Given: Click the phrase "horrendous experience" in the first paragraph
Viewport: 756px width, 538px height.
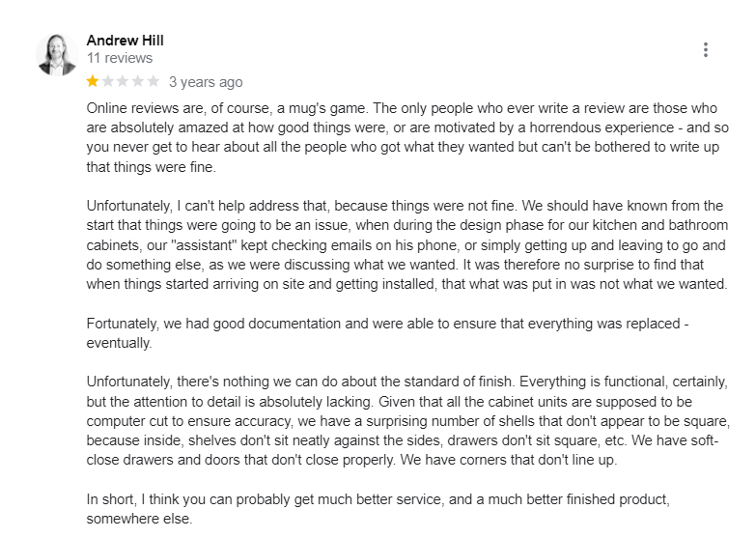Looking at the screenshot, I should 602,127.
